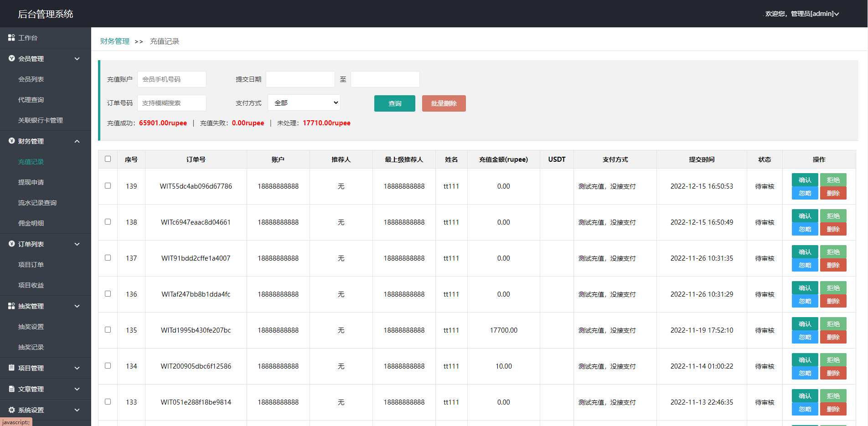The height and width of the screenshot is (426, 868).
Task: Click the red 批量删除 button
Action: tap(444, 103)
